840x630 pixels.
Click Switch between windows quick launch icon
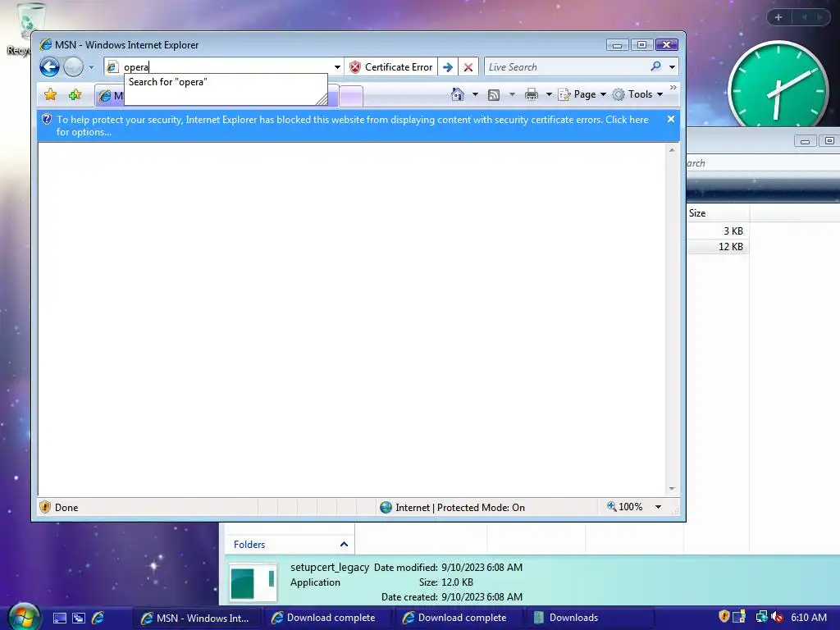tap(79, 618)
